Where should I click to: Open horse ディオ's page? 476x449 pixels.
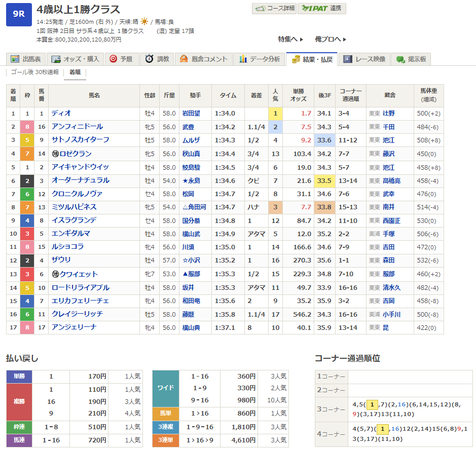(x=61, y=114)
